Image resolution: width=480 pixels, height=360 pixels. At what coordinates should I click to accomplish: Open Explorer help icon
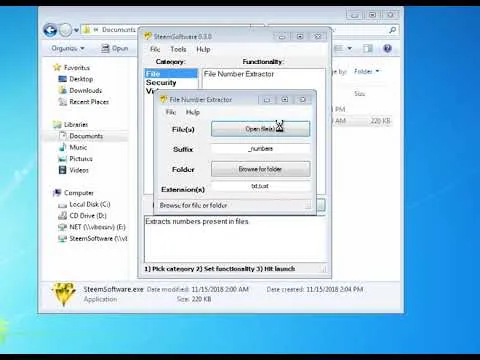point(387,49)
